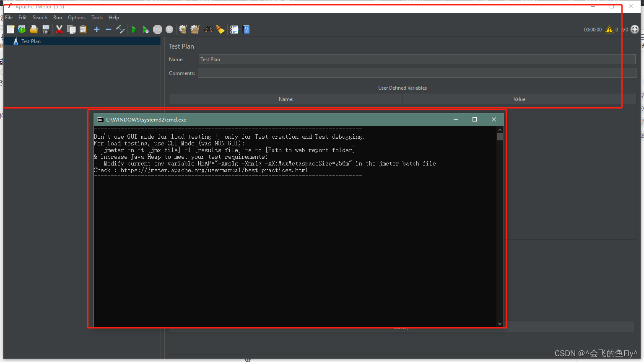Click the Help question mark icon
The image size is (644, 362).
pyautogui.click(x=246, y=29)
